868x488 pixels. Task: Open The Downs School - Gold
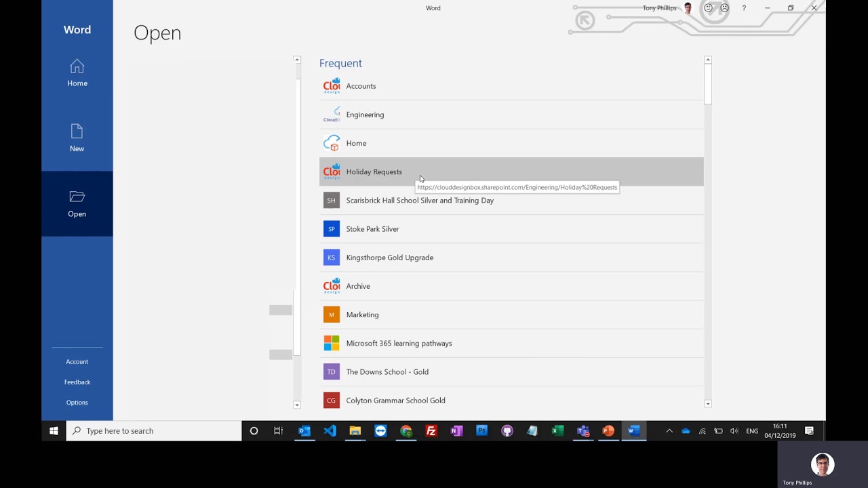point(511,371)
